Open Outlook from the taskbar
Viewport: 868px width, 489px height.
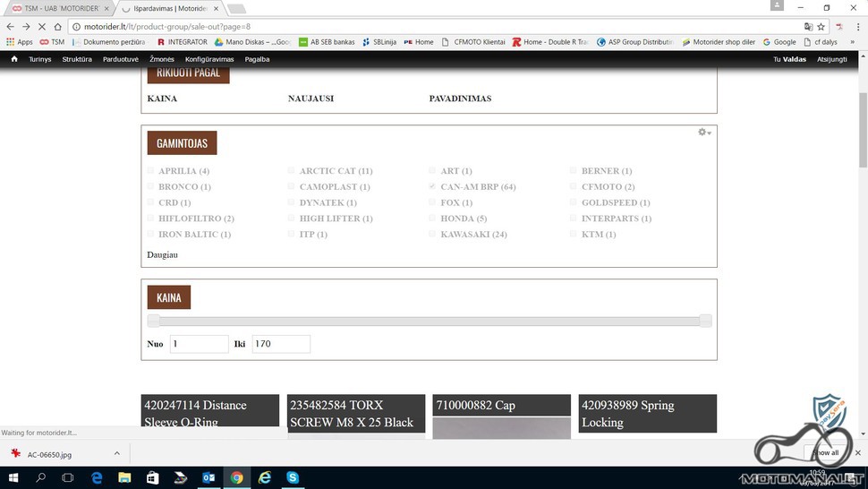208,477
